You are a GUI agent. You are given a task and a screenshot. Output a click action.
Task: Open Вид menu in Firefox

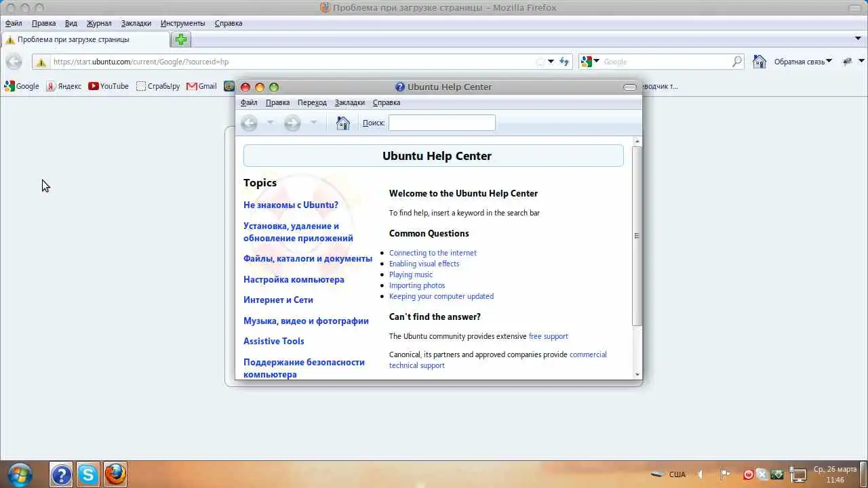(x=71, y=23)
